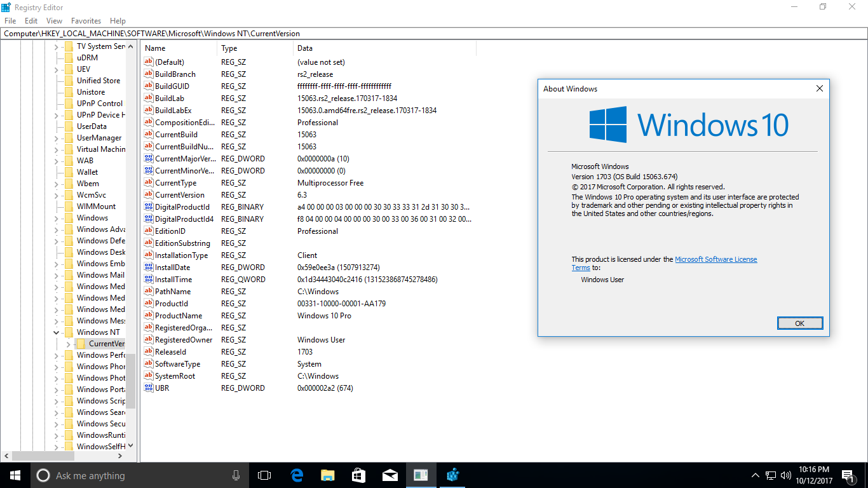The height and width of the screenshot is (488, 868).
Task: Click the volume icon in system tray
Action: 786,475
